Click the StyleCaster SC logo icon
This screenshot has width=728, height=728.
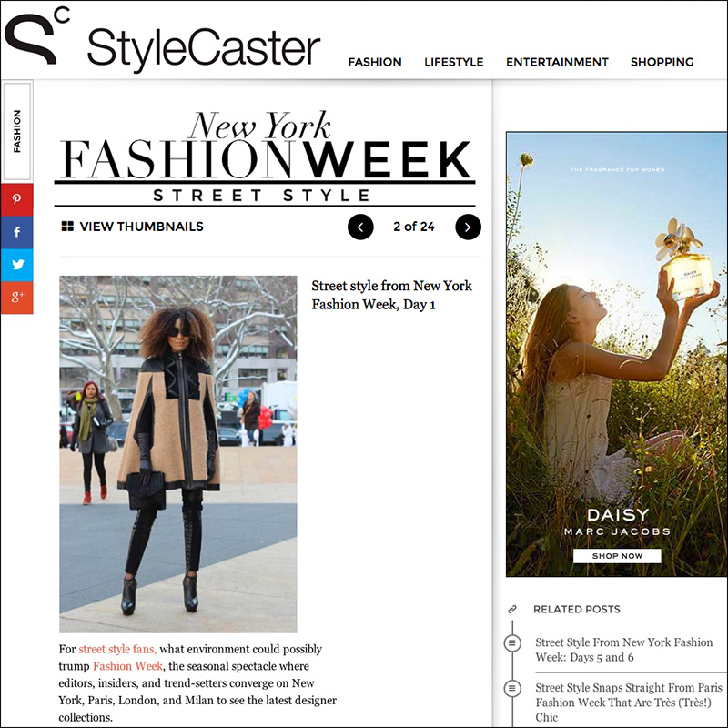[37, 35]
